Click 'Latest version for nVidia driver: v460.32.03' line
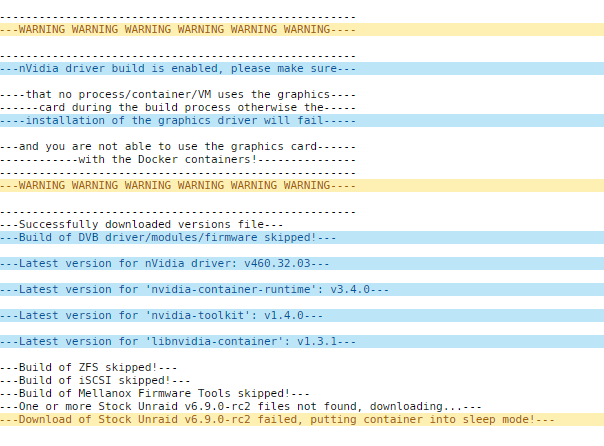This screenshot has width=604, height=446. click(302, 263)
